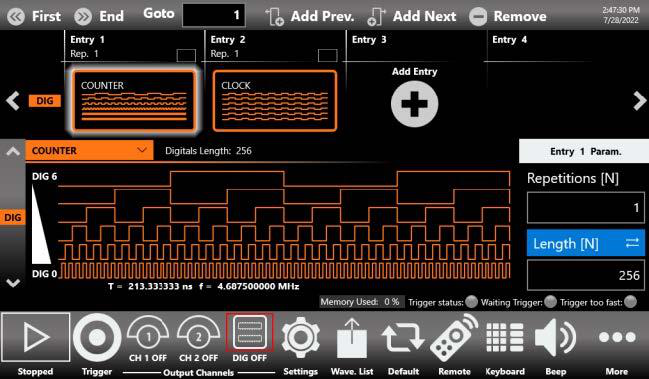Jump to the End entry

tap(99, 17)
